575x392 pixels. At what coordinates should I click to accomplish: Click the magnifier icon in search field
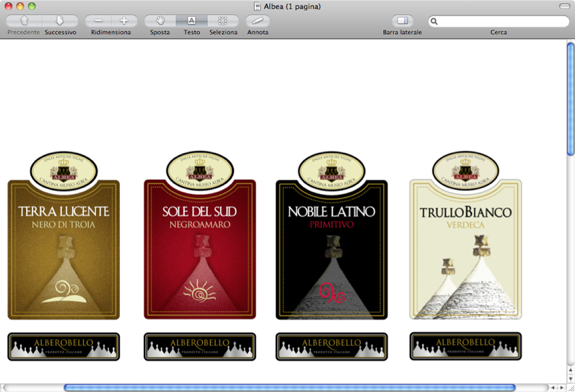pyautogui.click(x=434, y=22)
